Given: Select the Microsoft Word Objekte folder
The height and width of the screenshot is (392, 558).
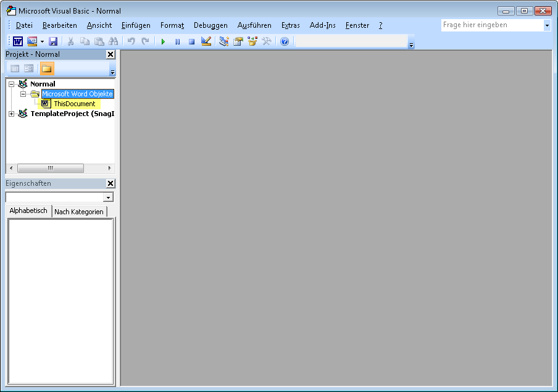Looking at the screenshot, I should (x=78, y=94).
